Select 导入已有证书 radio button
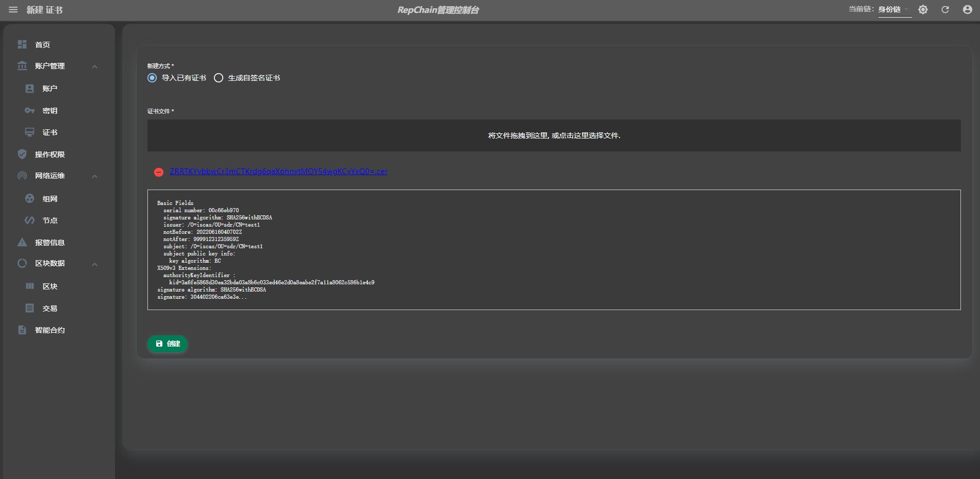Screen dimensions: 980x479 (x=152, y=78)
